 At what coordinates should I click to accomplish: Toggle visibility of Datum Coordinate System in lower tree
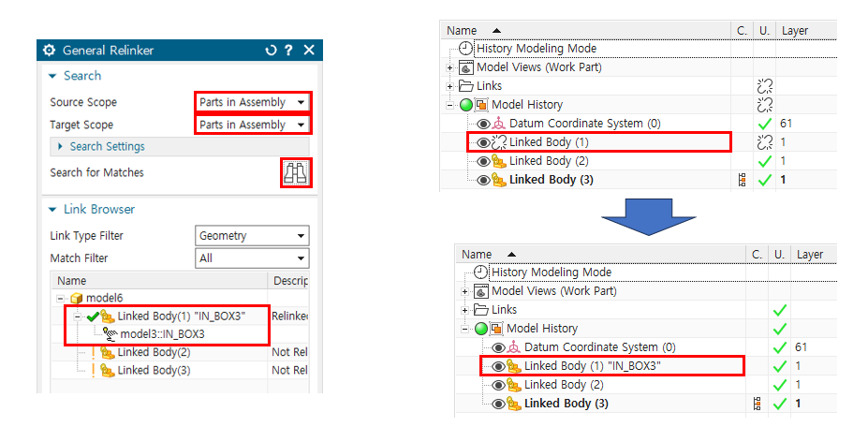[x=498, y=347]
